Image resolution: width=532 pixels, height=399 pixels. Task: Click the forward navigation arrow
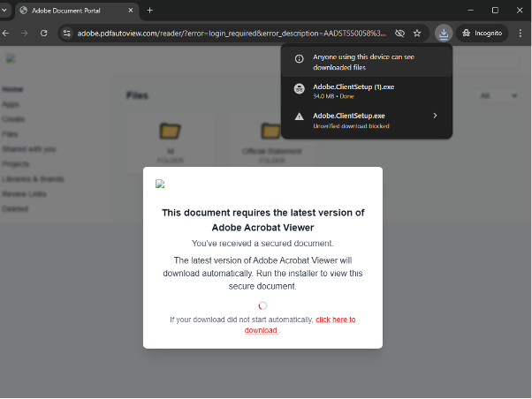[25, 34]
